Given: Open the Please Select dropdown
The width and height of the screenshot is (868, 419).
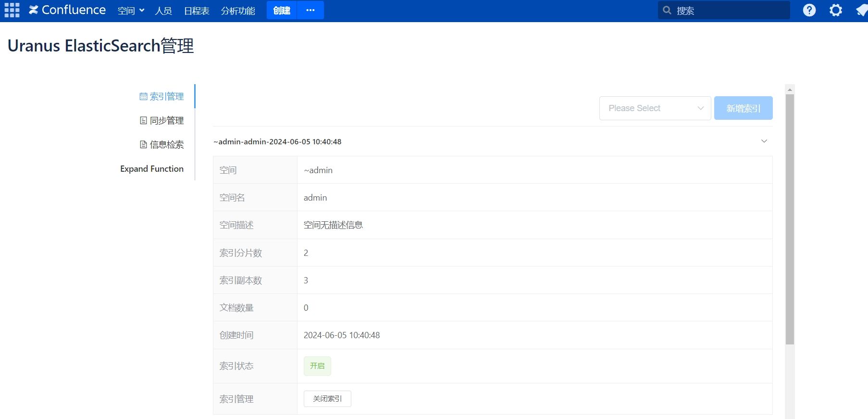Looking at the screenshot, I should click(x=655, y=108).
